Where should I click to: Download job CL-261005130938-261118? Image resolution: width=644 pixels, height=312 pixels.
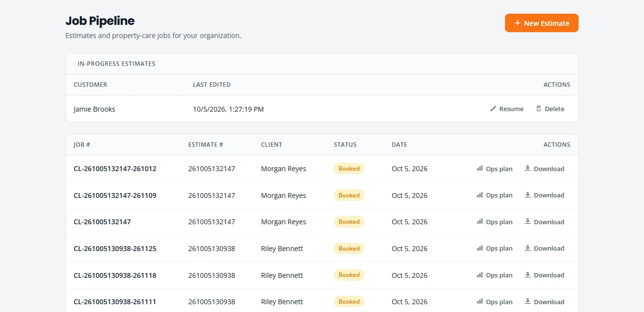(x=544, y=275)
